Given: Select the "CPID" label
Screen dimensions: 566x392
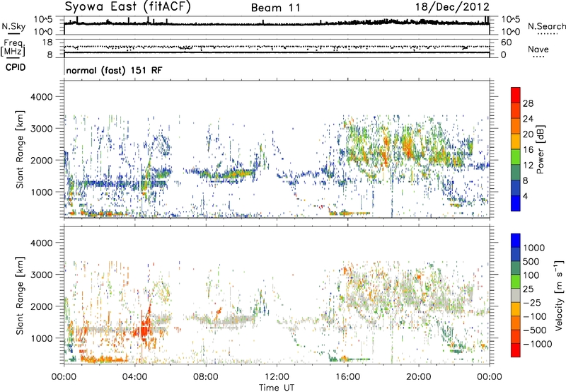Looking at the screenshot, I should click(15, 67).
